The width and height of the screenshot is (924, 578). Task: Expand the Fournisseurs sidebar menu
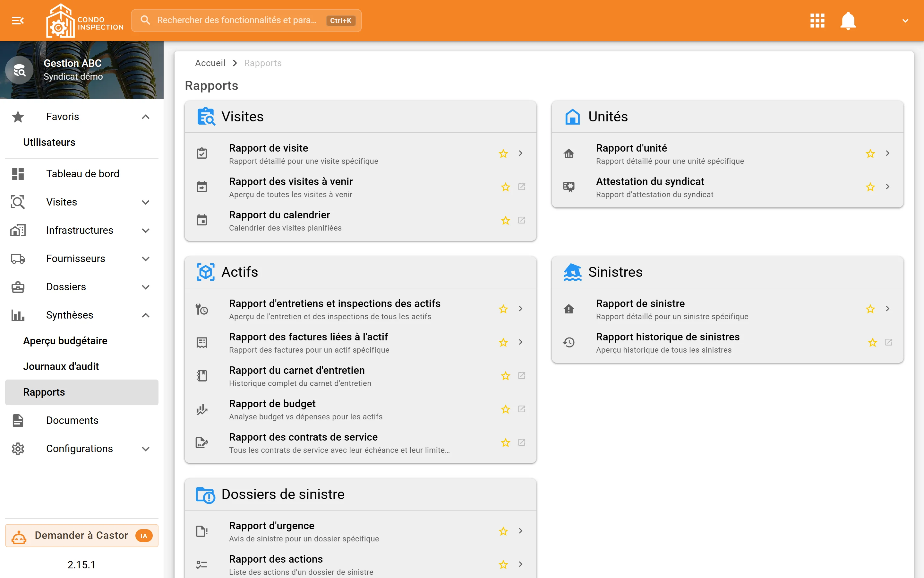pos(145,259)
